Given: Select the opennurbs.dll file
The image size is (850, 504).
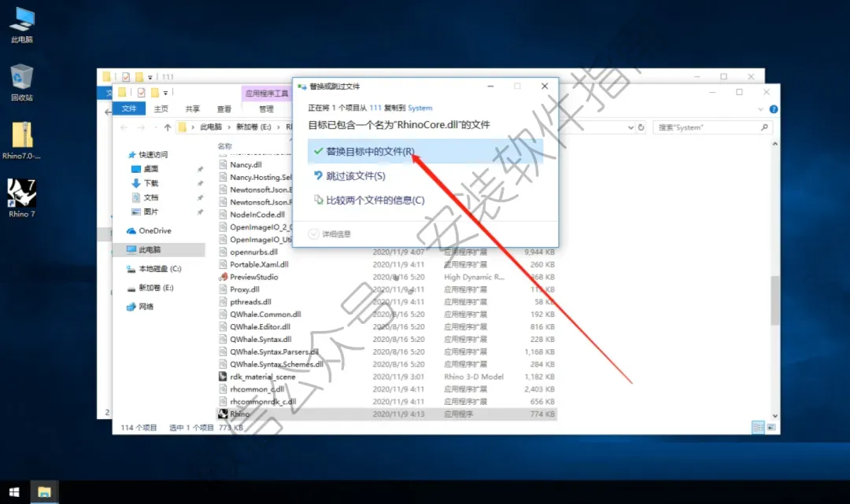Looking at the screenshot, I should 253,252.
